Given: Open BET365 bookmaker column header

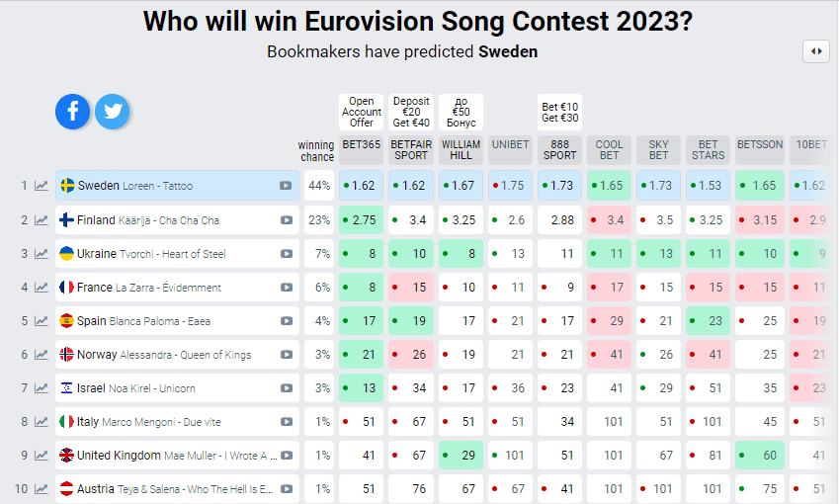Looking at the screenshot, I should (361, 150).
